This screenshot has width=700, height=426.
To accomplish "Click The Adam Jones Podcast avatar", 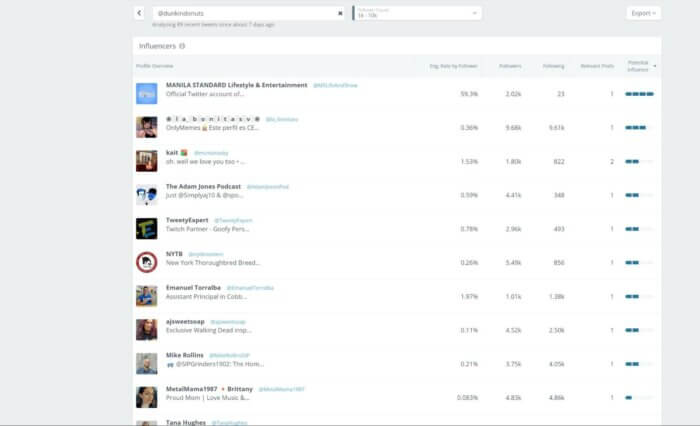I will click(x=146, y=195).
